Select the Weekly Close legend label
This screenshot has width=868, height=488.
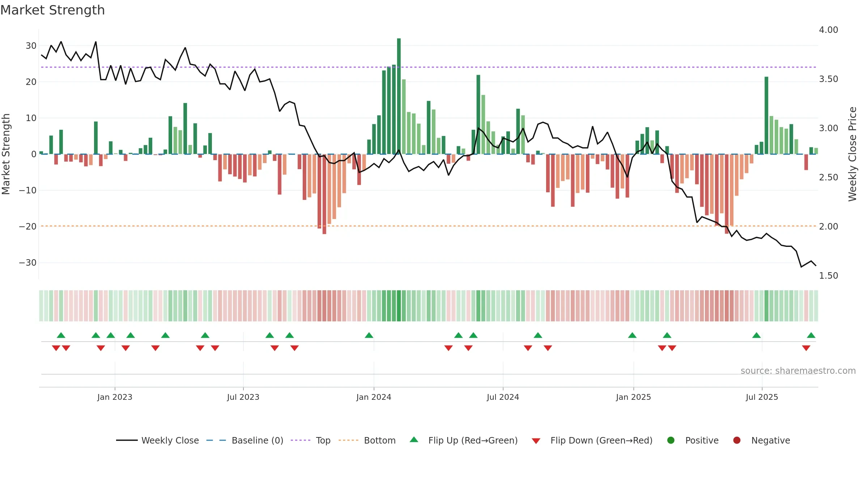pyautogui.click(x=170, y=440)
